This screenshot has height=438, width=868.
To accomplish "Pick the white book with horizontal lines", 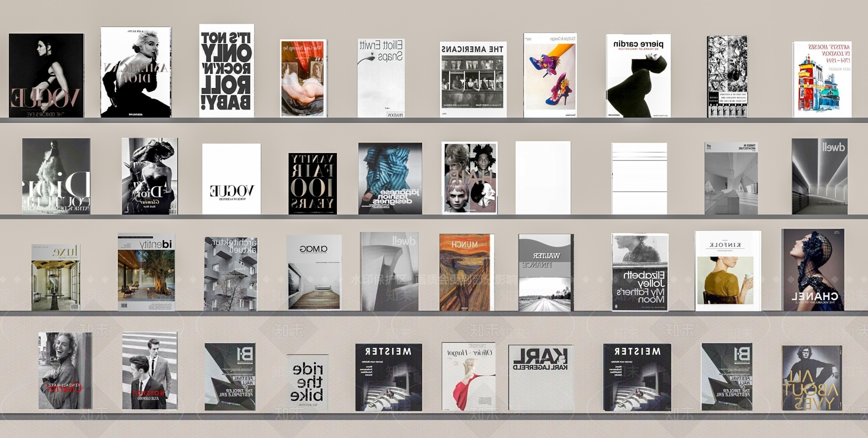I will (639, 179).
